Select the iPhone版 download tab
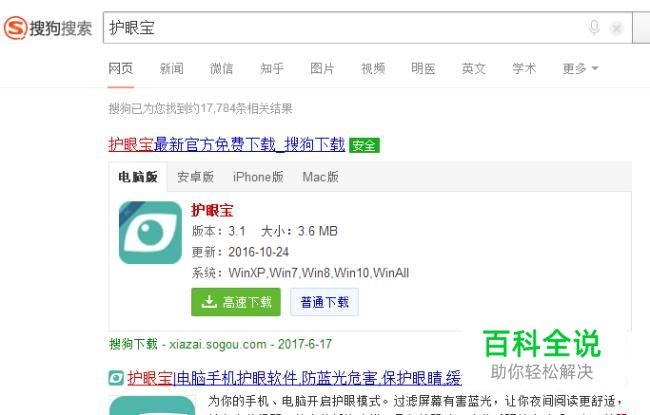The height and width of the screenshot is (415, 650). [258, 177]
